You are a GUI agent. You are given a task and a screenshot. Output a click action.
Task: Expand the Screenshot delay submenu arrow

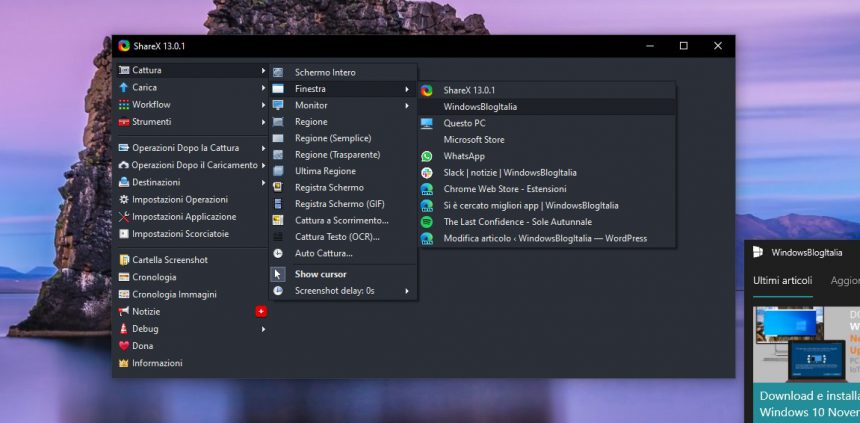[407, 291]
